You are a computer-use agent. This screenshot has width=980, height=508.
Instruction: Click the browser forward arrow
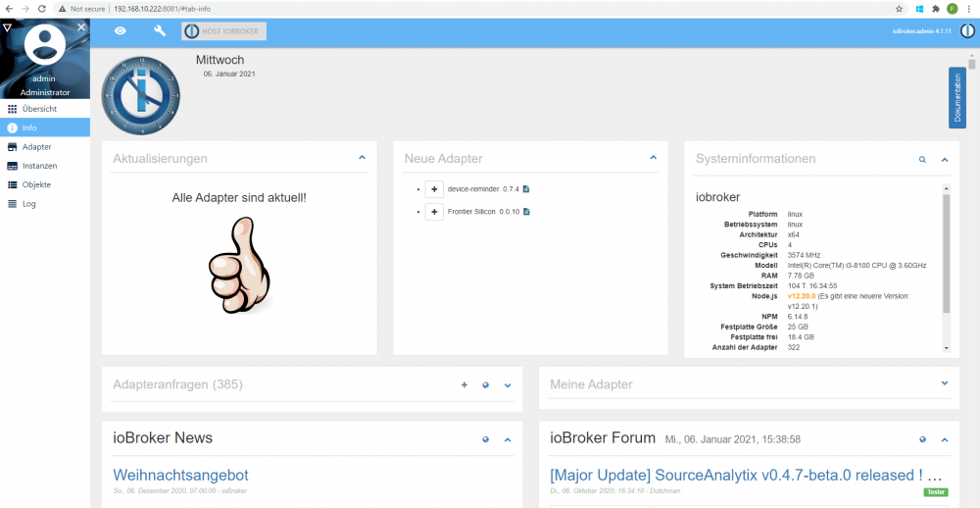25,9
